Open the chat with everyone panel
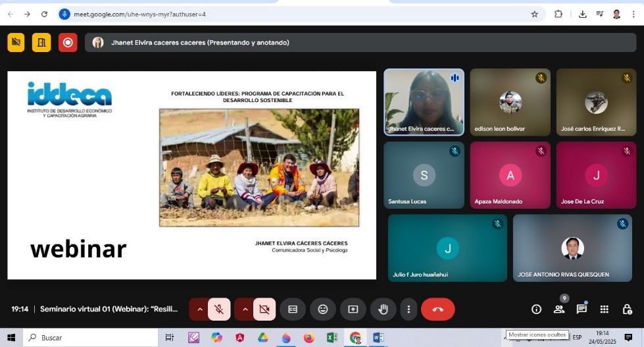The width and height of the screenshot is (644, 347). 582,309
